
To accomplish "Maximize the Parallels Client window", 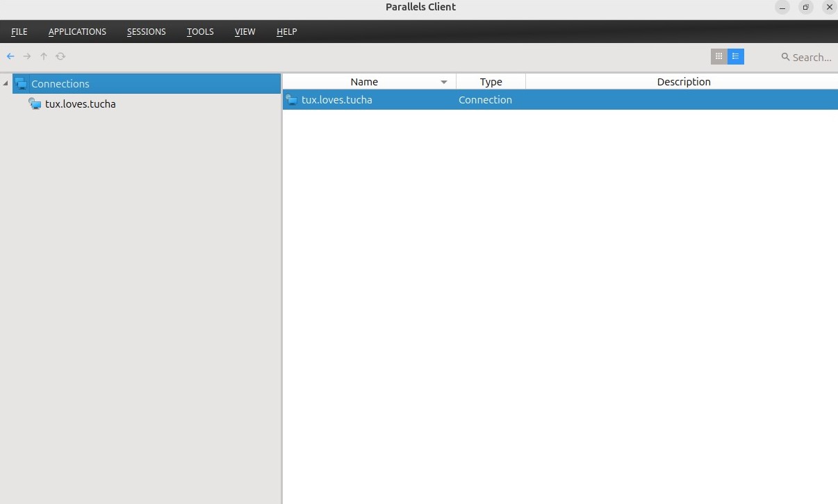I will pyautogui.click(x=806, y=7).
